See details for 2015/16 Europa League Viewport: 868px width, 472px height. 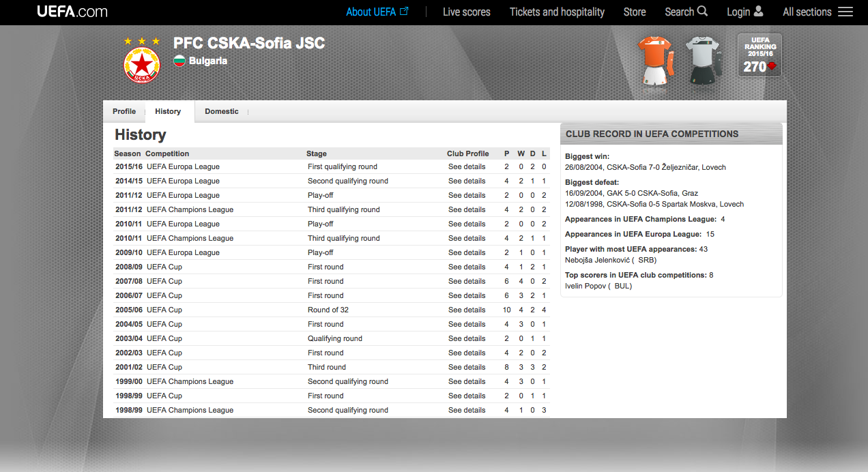467,166
